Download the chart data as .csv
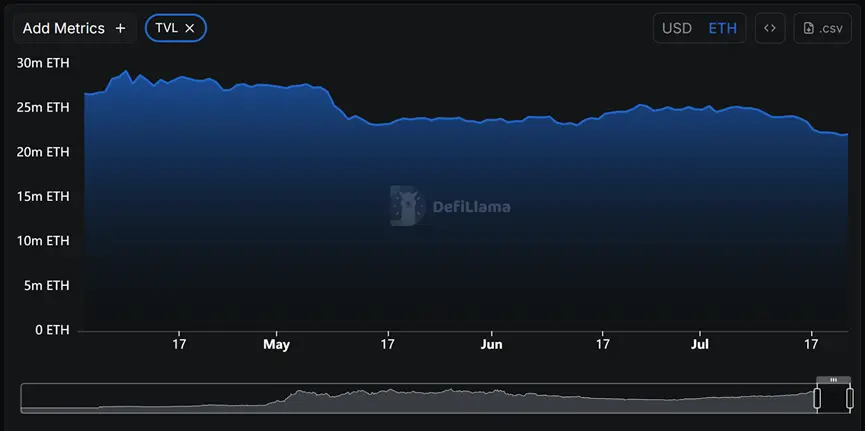 pyautogui.click(x=822, y=28)
